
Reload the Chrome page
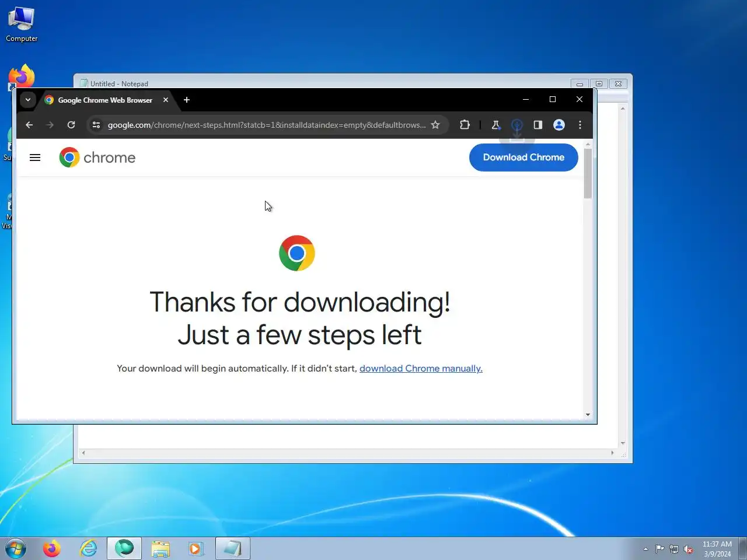pyautogui.click(x=71, y=125)
